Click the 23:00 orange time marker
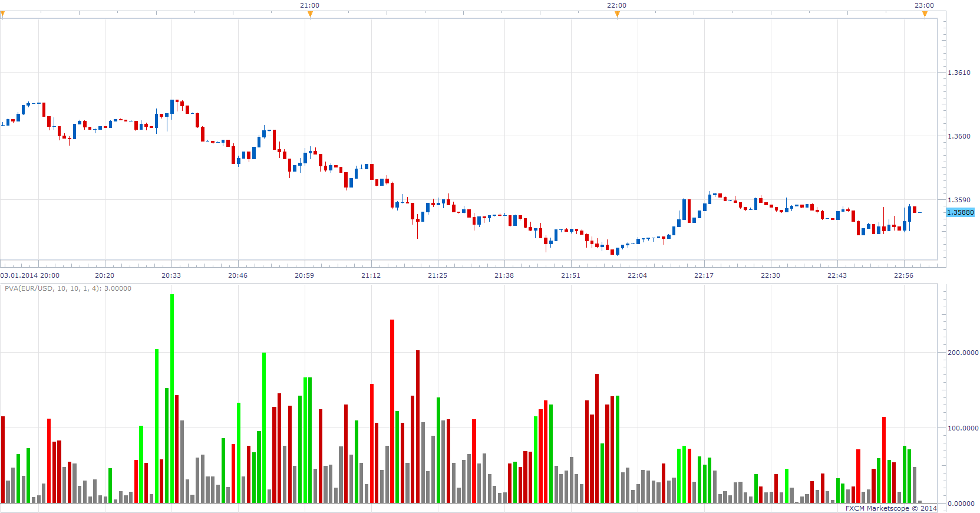This screenshot has height=513, width=980. click(925, 15)
